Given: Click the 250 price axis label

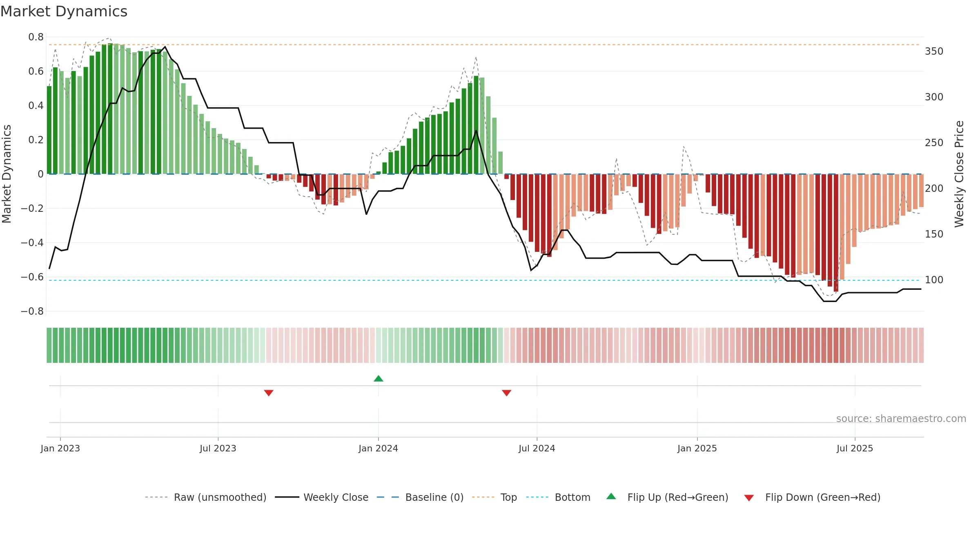Looking at the screenshot, I should click(934, 143).
